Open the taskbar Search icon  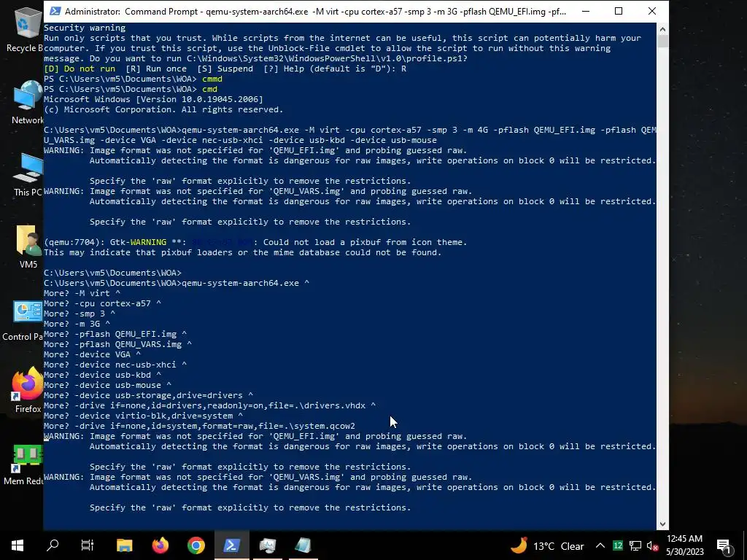pyautogui.click(x=53, y=545)
